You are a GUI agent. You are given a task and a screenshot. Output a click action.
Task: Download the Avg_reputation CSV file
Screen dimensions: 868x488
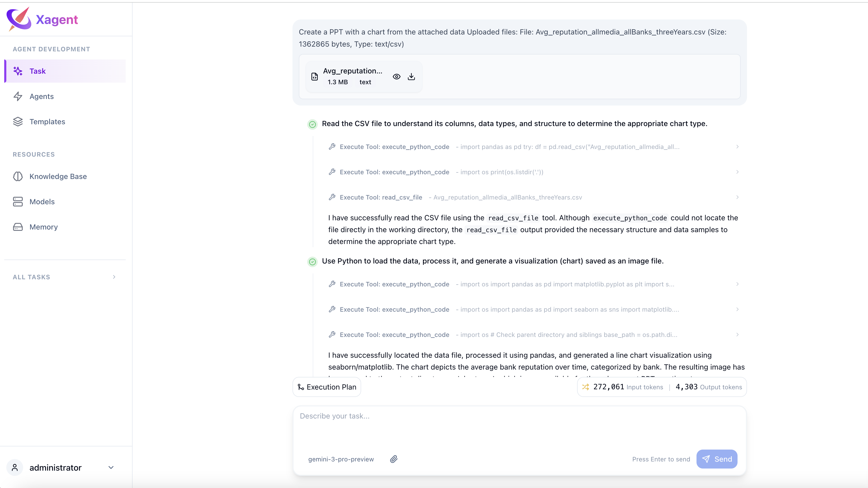point(411,77)
